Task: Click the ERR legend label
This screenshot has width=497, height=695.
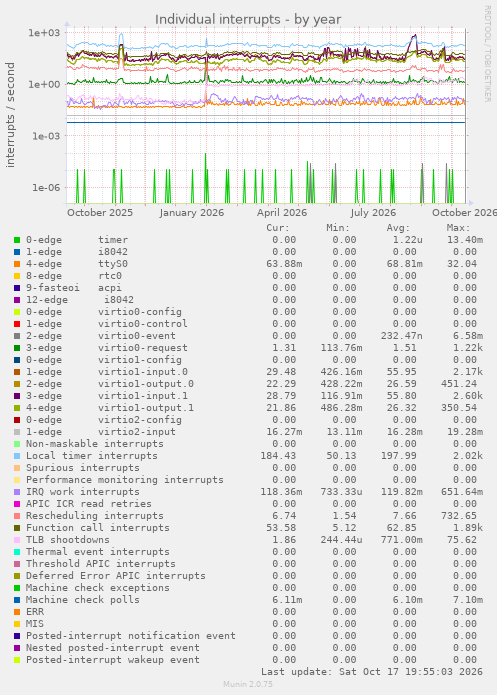Action: [x=35, y=612]
